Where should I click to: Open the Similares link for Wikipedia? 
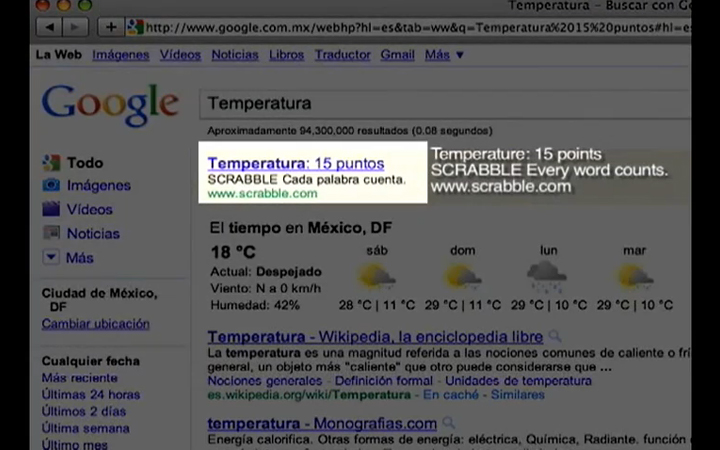point(518,394)
